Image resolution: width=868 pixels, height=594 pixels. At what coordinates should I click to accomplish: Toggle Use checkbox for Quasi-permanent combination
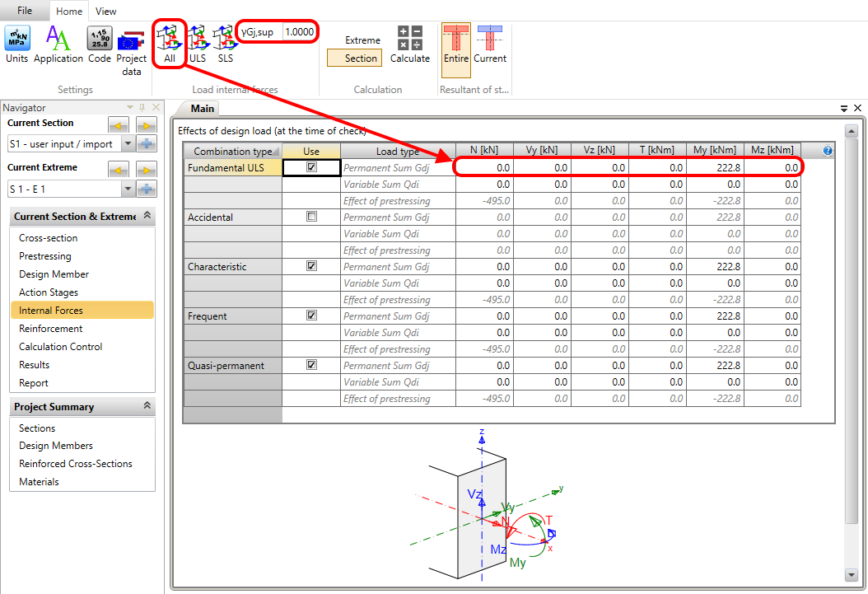(x=311, y=365)
